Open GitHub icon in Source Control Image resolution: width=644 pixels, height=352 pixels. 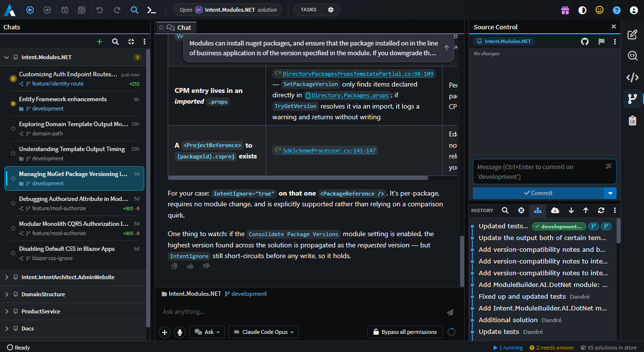pos(585,42)
